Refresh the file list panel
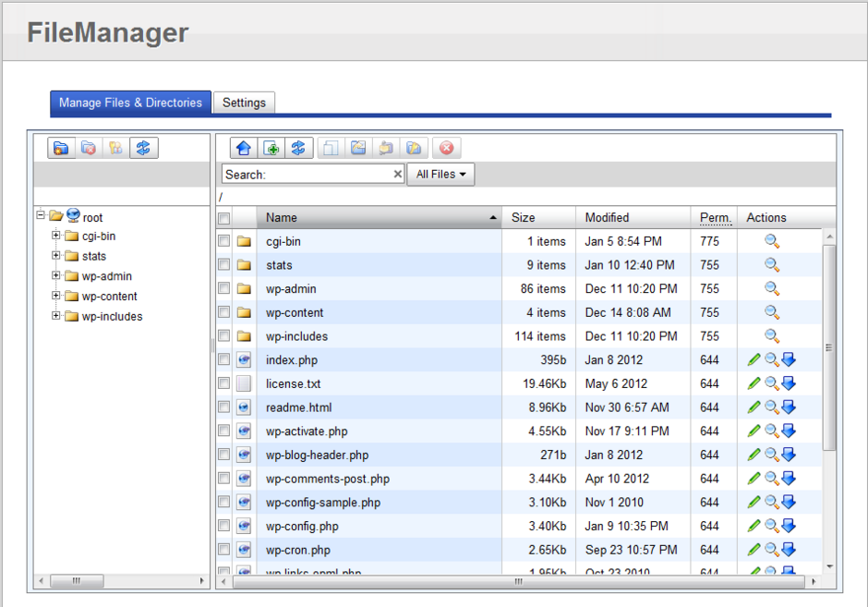The height and width of the screenshot is (607, 868). (298, 148)
